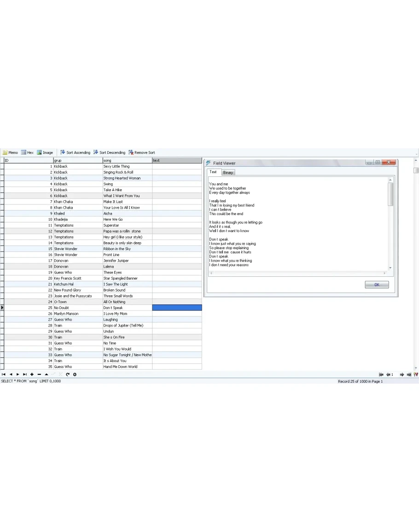Delete record using the minus icon
This screenshot has height=532, width=419.
coord(39,374)
